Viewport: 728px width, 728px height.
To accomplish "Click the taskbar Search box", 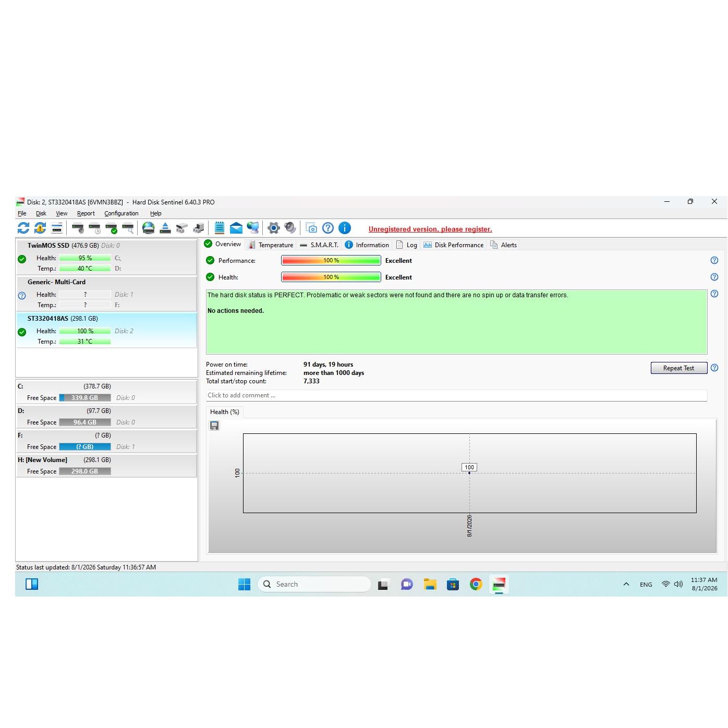I will tap(314, 584).
